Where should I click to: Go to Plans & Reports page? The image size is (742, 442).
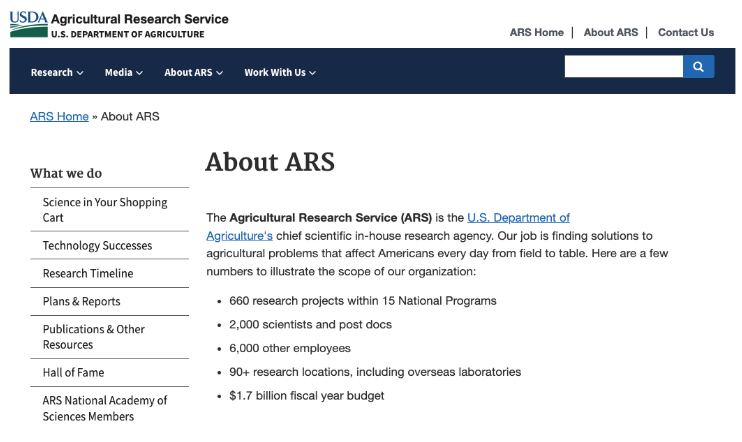(81, 301)
